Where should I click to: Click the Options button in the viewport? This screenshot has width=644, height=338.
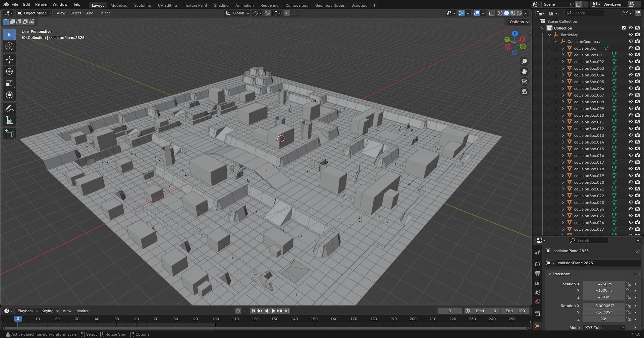click(519, 22)
